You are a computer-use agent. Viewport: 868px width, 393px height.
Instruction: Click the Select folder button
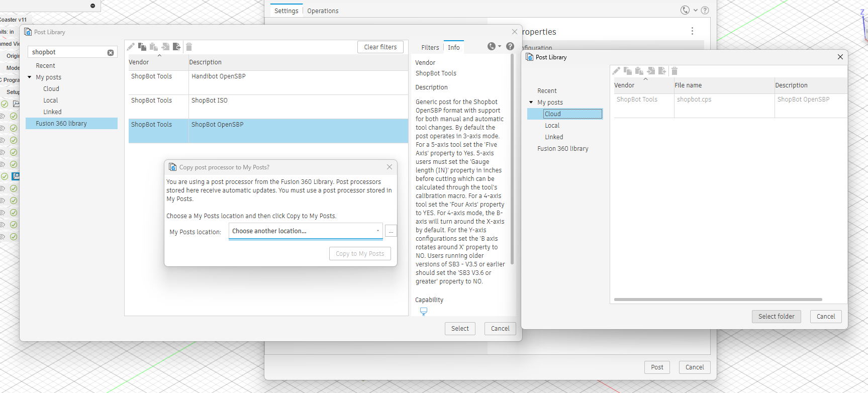776,316
